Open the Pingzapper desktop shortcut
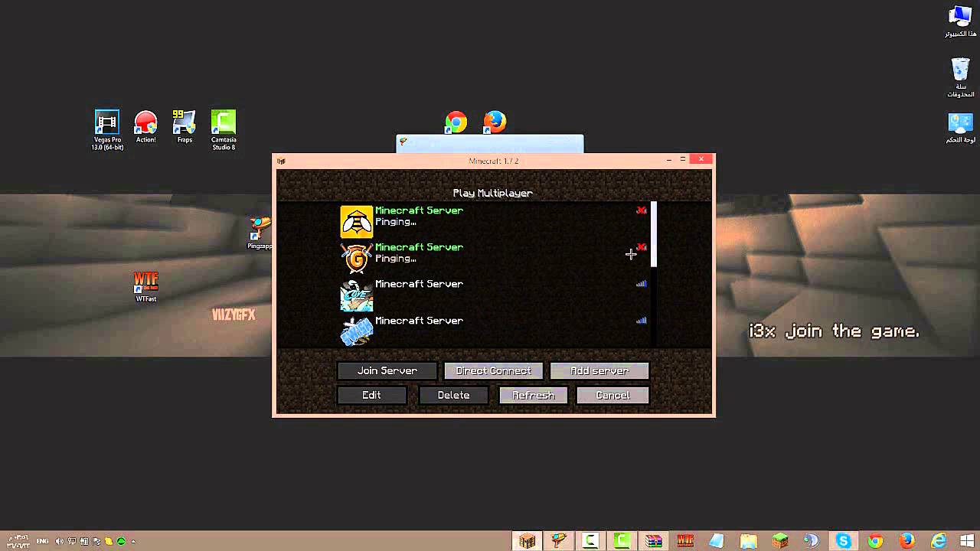Image resolution: width=980 pixels, height=551 pixels. click(x=260, y=233)
